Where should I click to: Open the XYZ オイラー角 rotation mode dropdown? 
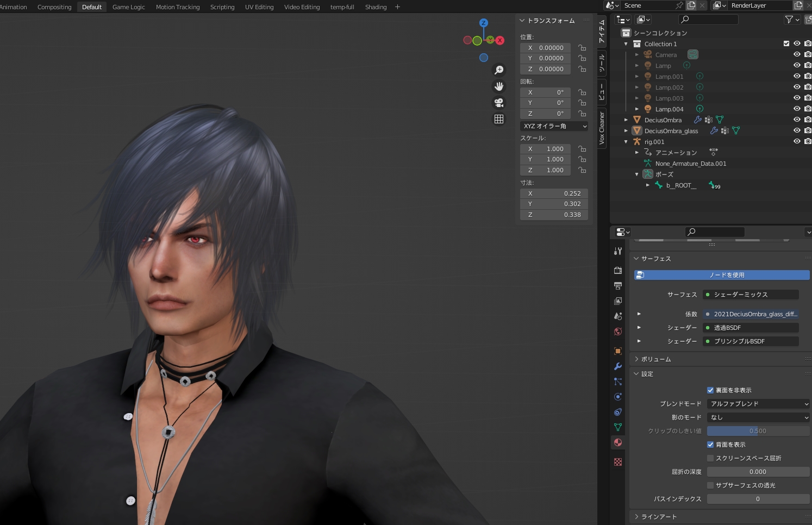click(x=554, y=126)
